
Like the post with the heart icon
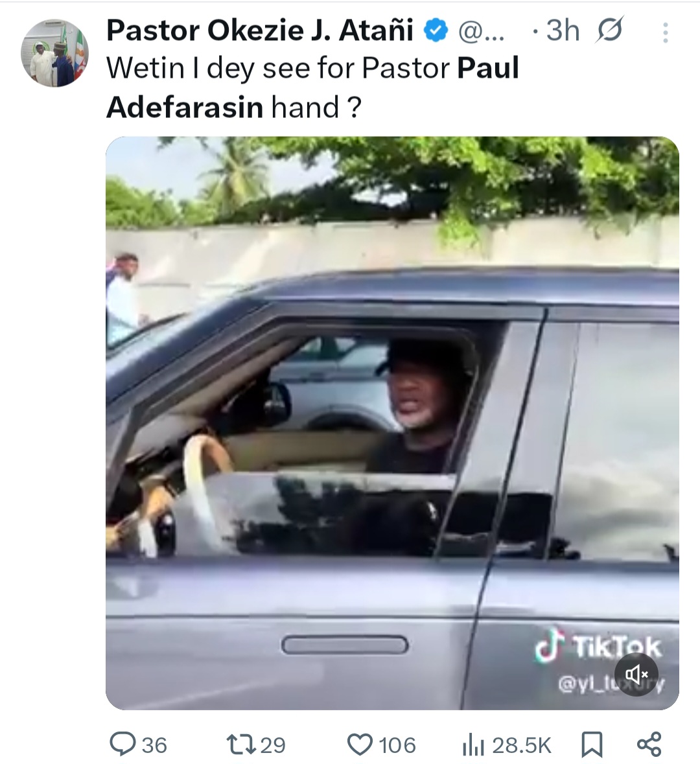[x=360, y=744]
